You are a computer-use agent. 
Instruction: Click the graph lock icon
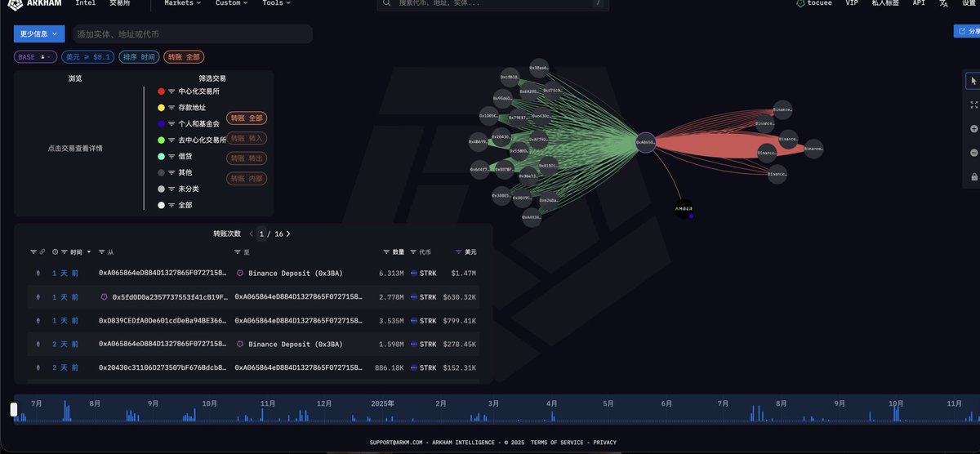pos(973,177)
